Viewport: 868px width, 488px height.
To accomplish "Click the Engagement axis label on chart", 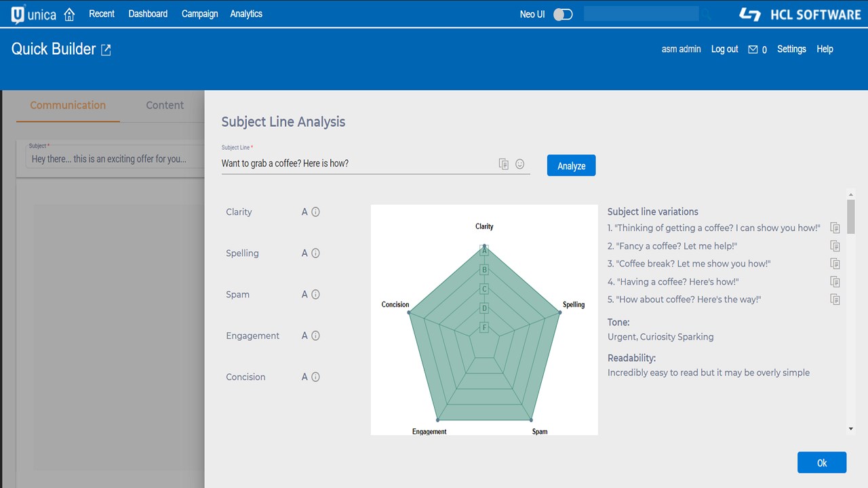I will pyautogui.click(x=429, y=432).
